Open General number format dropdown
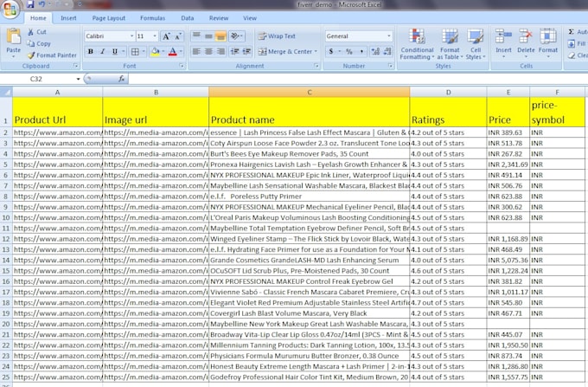The width and height of the screenshot is (588, 387). pos(389,36)
